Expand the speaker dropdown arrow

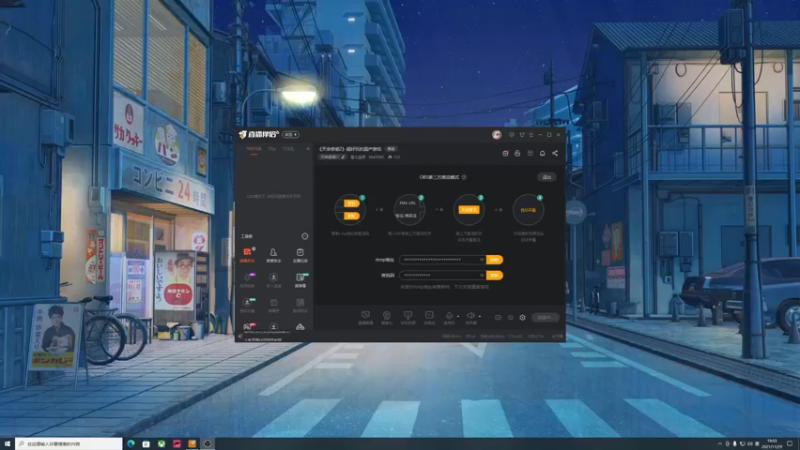point(480,316)
